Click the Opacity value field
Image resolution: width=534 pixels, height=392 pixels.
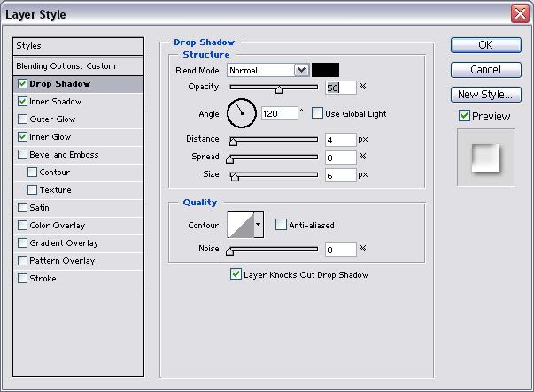pos(341,88)
